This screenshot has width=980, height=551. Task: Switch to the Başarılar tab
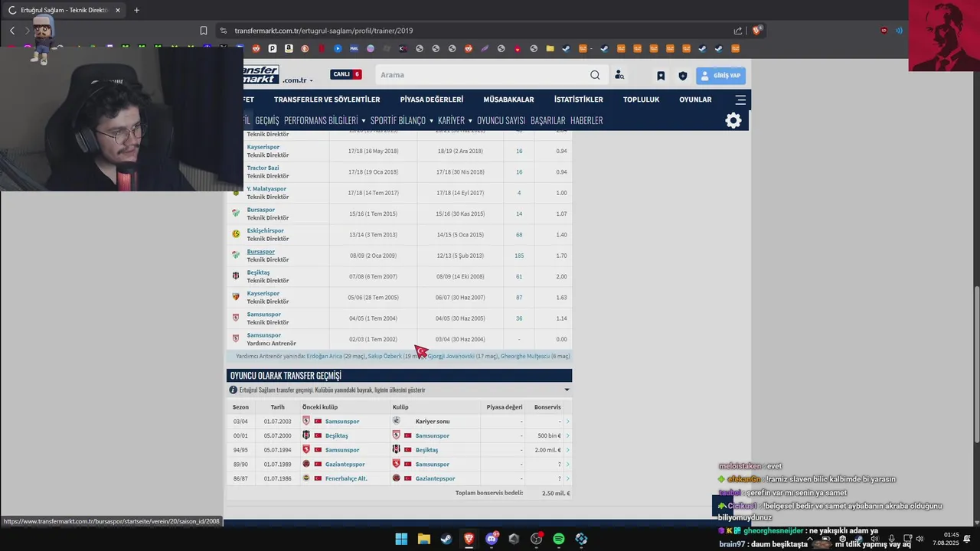(x=547, y=120)
